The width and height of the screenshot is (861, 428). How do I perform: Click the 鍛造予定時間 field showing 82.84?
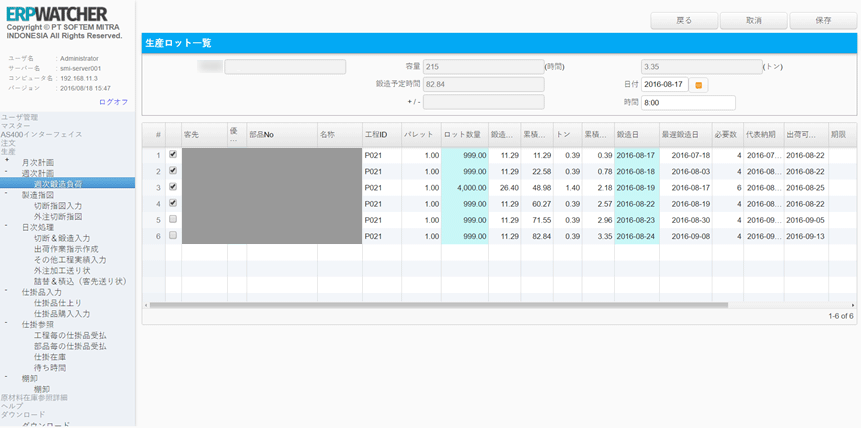tap(483, 85)
